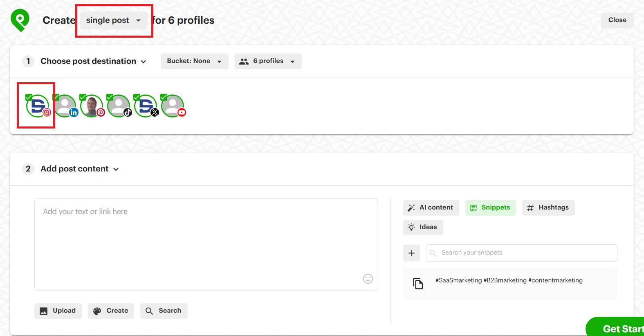Screen dimensions: 644x336
Task: Uncheck the Pinterest profile checkbox
Action: click(x=83, y=97)
